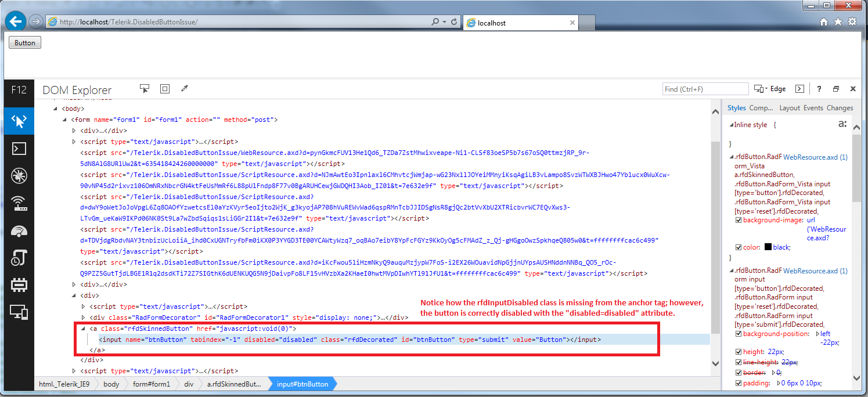Toggle the padding property checkbox
Viewport: 868px width, 397px height.
click(x=739, y=383)
